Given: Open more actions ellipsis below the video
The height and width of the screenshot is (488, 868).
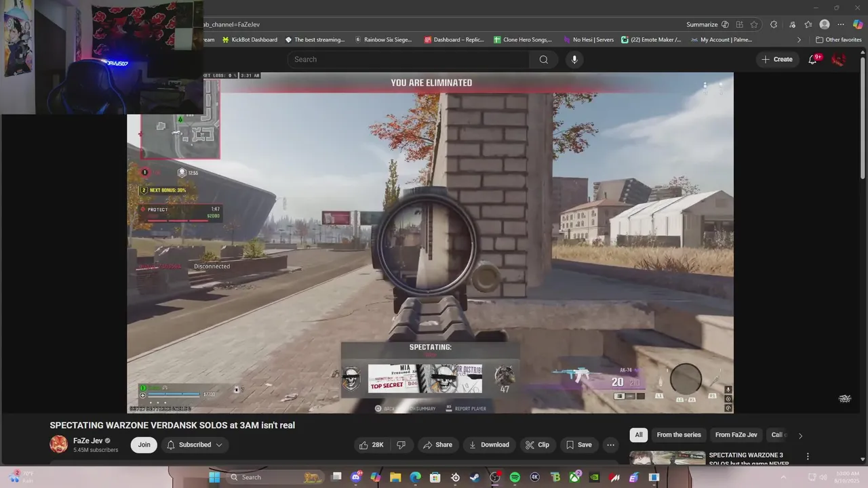Looking at the screenshot, I should [610, 445].
